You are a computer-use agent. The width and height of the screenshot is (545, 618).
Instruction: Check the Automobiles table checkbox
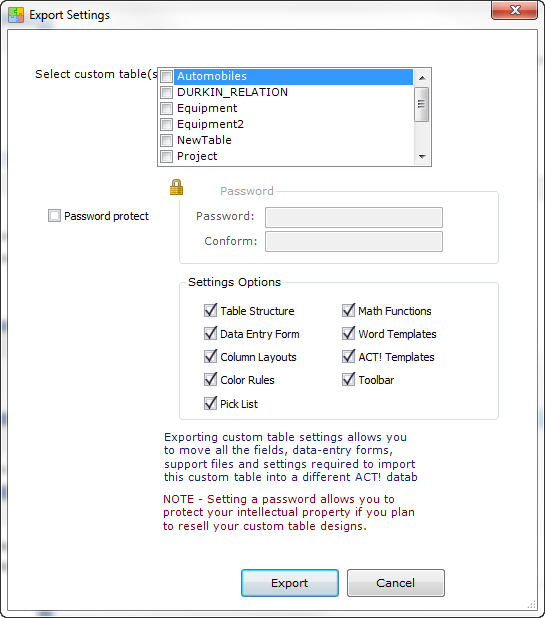click(167, 76)
